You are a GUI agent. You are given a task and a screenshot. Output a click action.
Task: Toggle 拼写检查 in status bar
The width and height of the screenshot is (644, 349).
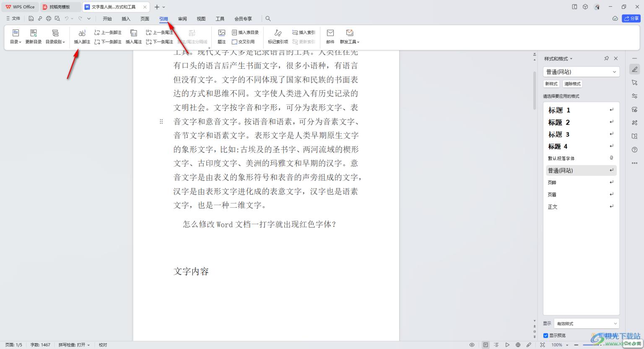tap(74, 345)
